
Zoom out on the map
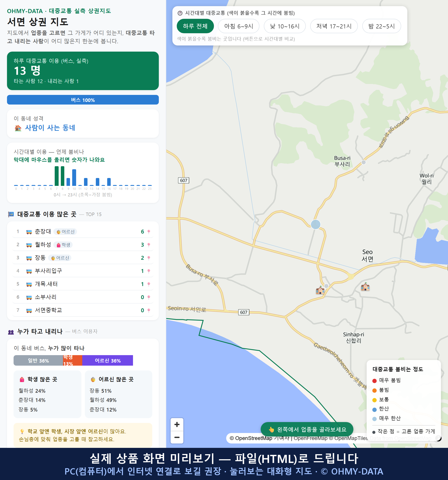coord(177,437)
